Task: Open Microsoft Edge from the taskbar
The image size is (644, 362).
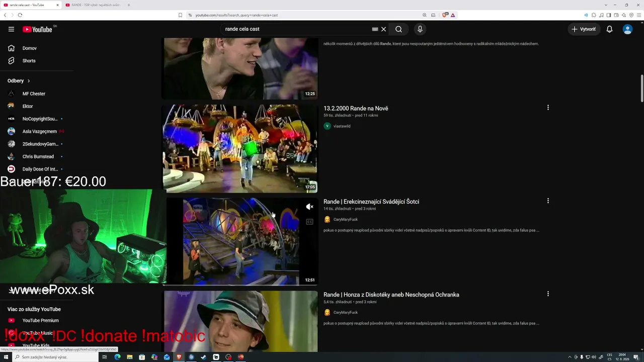Action: click(117, 357)
